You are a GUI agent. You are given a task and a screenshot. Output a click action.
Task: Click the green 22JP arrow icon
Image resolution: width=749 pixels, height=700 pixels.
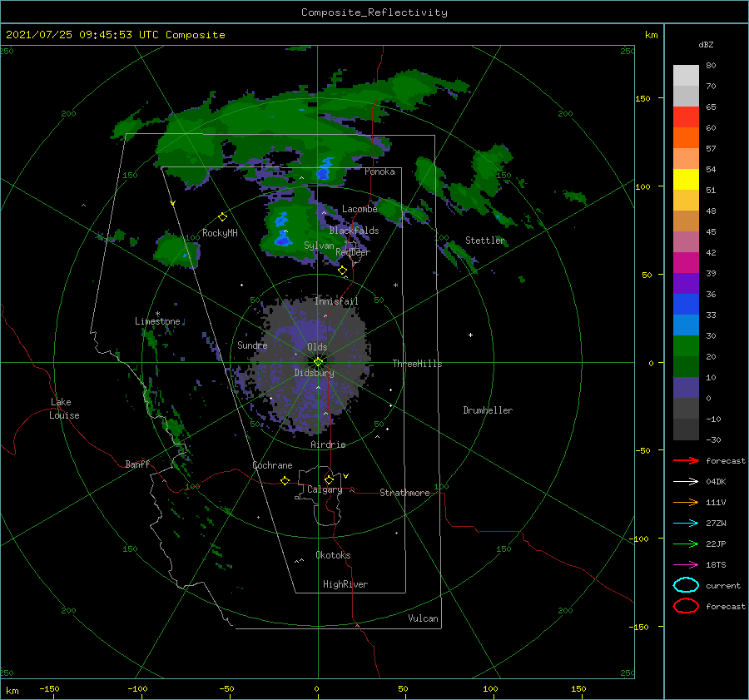pyautogui.click(x=686, y=544)
